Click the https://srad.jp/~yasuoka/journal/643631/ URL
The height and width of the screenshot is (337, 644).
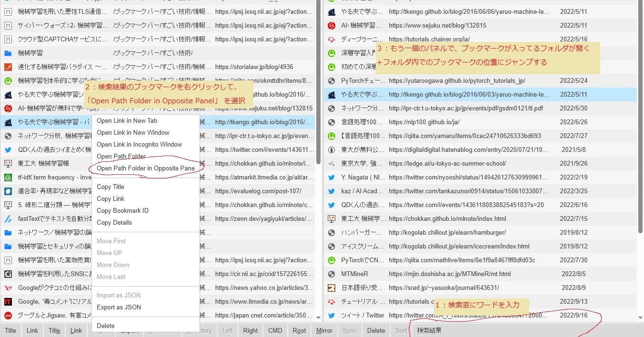pos(444,287)
